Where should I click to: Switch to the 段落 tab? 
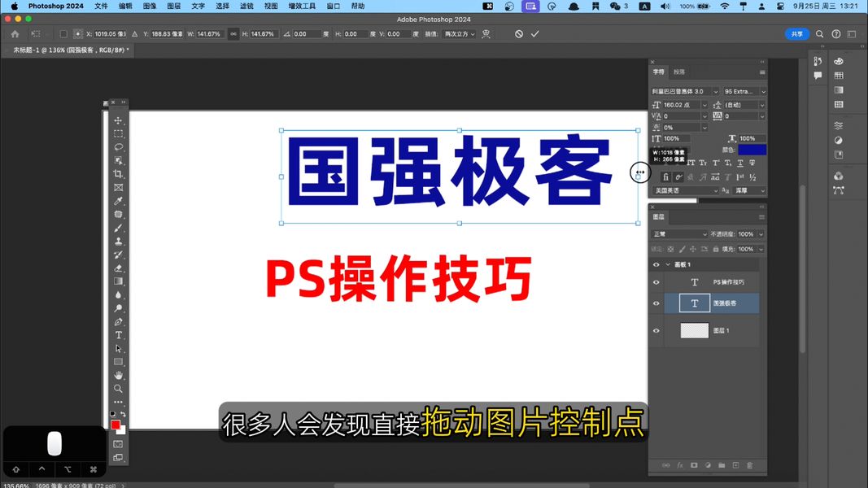679,72
